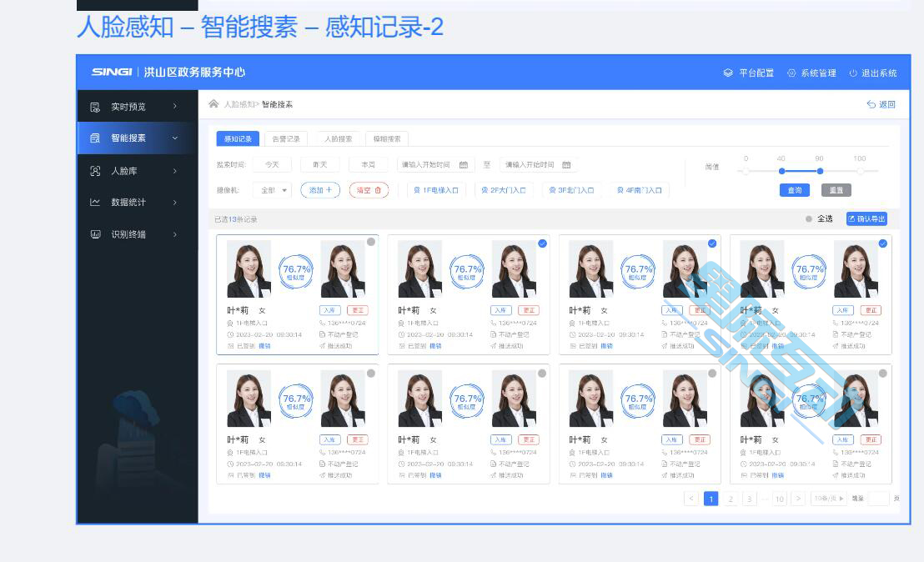This screenshot has height=562, width=924.
Task: Click the end time input field
Action: 538,165
